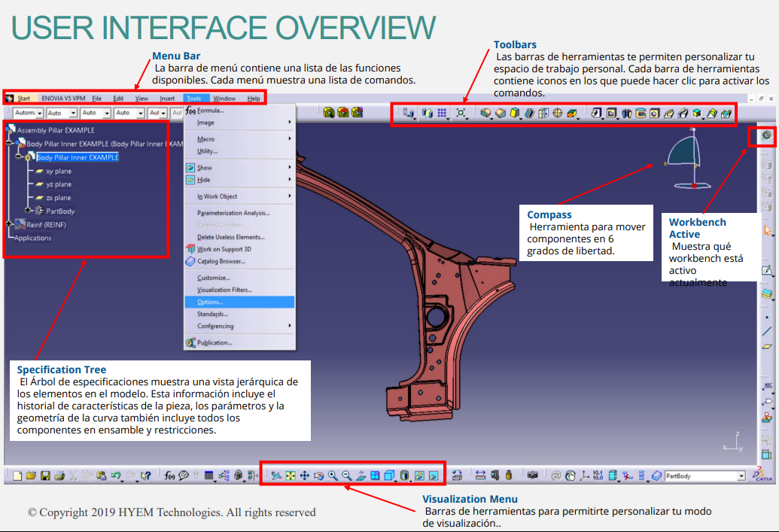Expand the Reinf (REINF) tree node
This screenshot has height=532, width=779.
click(x=10, y=224)
